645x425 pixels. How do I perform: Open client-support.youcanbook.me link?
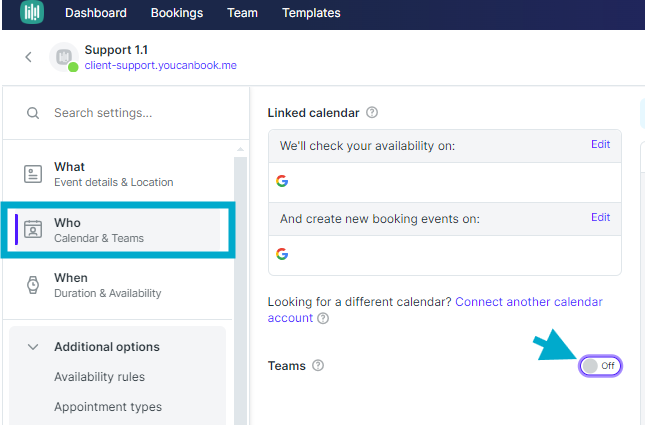point(160,65)
